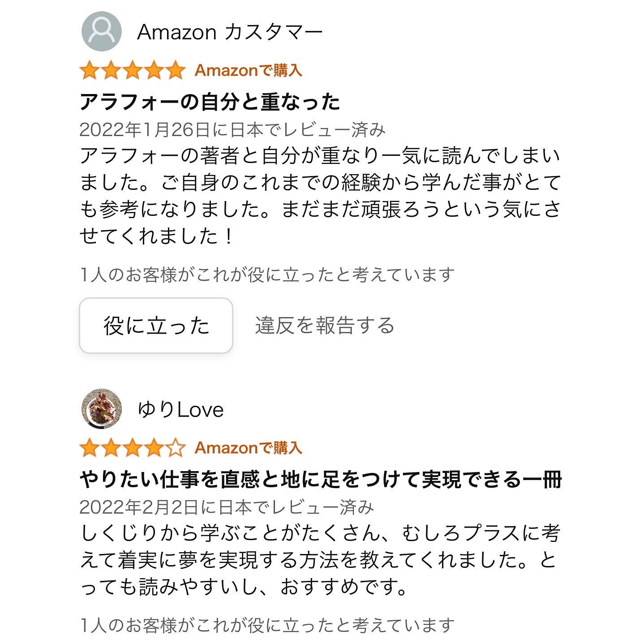Click the five-star rating on first review
644x644 pixels.
[132, 70]
